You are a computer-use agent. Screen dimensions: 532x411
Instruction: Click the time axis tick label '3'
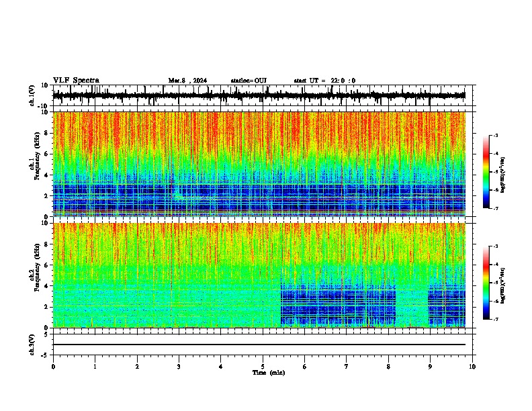[x=179, y=367]
